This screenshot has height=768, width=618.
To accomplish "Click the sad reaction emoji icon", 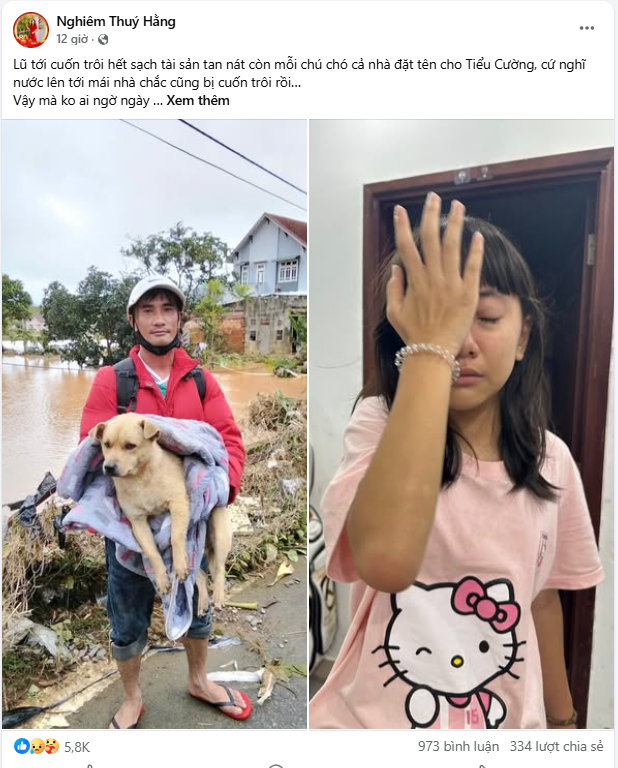I will 37,746.
